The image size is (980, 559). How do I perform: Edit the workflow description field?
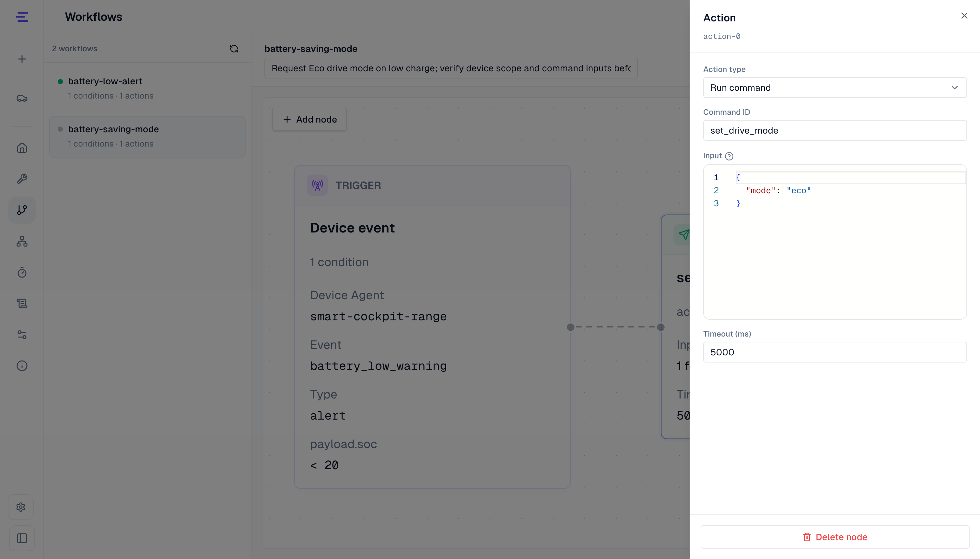point(451,68)
